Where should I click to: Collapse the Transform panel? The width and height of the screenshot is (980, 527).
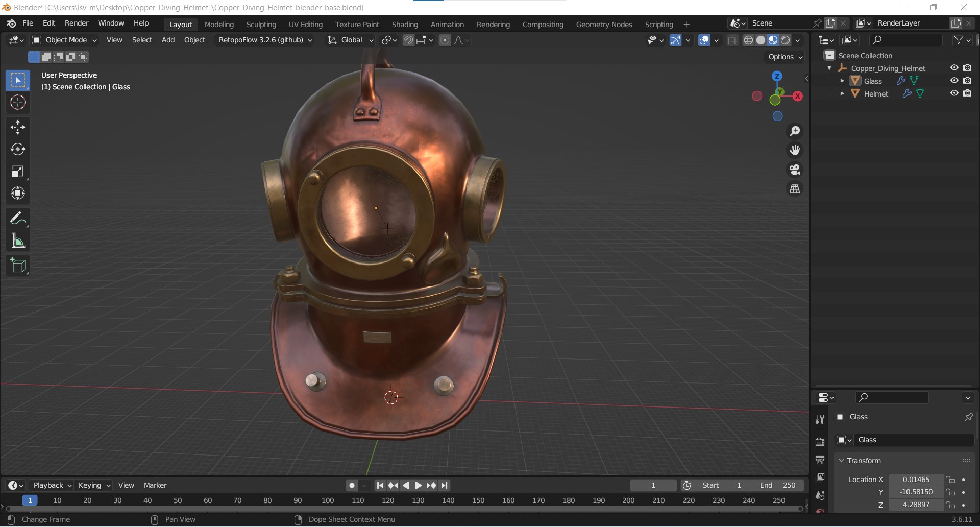(x=841, y=461)
